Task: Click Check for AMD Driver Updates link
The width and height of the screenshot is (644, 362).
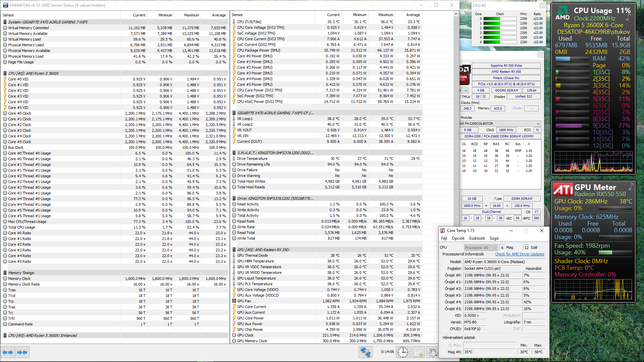Action: pos(520,254)
